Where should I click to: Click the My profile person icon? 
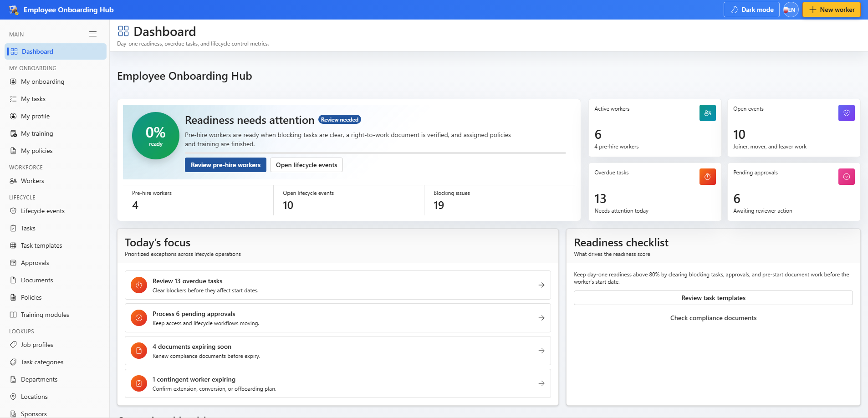[13, 116]
